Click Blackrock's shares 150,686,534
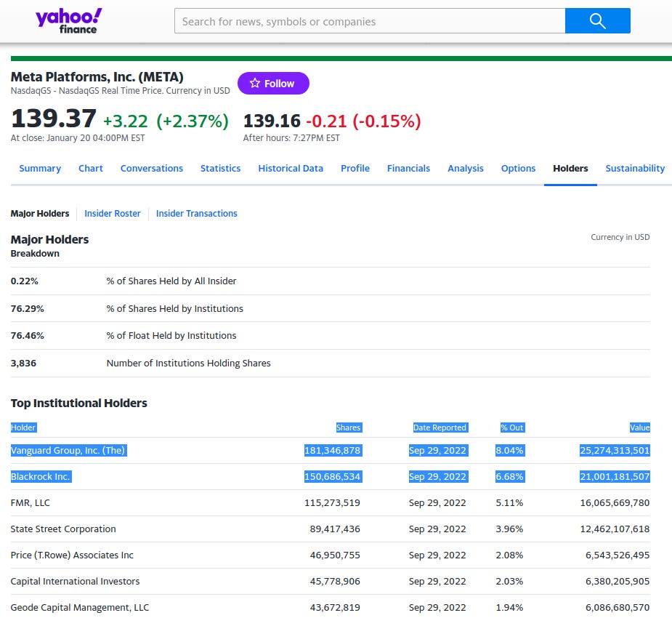 333,476
